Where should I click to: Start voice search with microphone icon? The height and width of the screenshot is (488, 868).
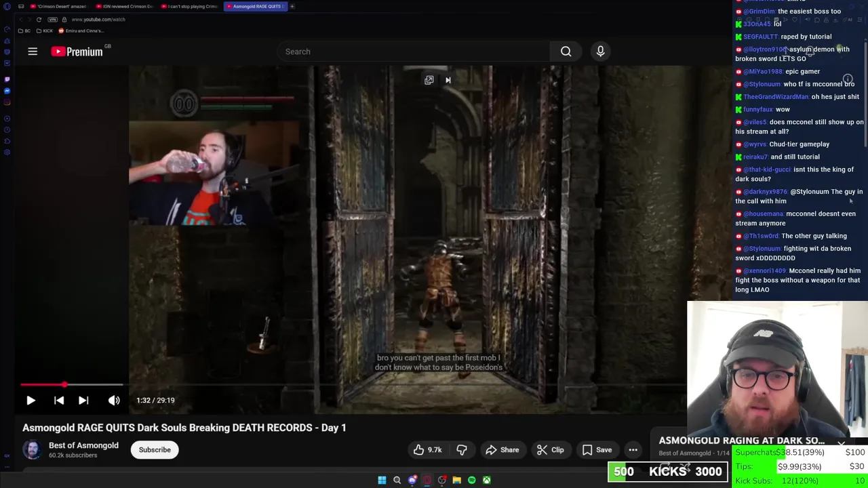(x=600, y=52)
